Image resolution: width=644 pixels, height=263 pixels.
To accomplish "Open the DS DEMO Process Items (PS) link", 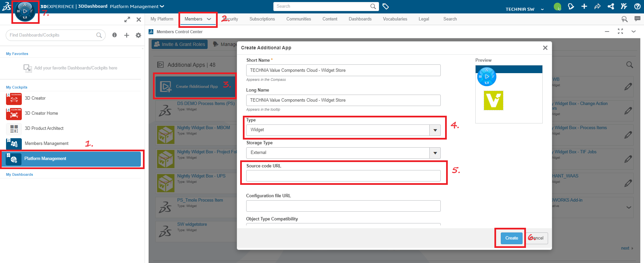I will click(x=206, y=104).
